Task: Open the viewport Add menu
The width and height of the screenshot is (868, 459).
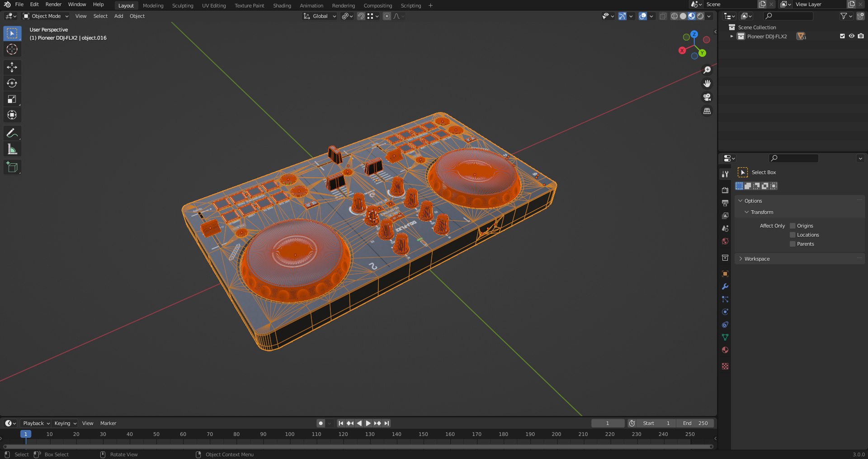Action: (x=118, y=16)
